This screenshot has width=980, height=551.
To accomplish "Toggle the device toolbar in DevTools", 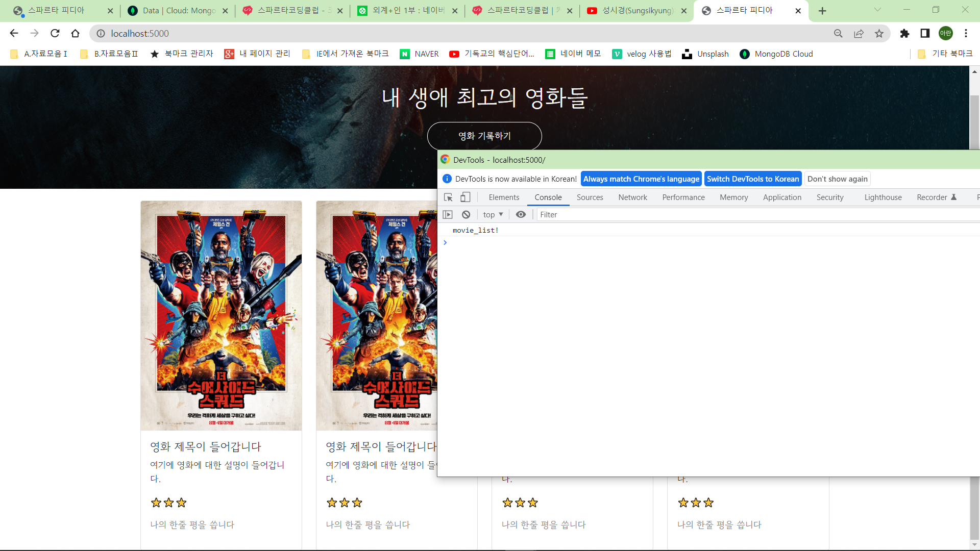I will coord(465,197).
